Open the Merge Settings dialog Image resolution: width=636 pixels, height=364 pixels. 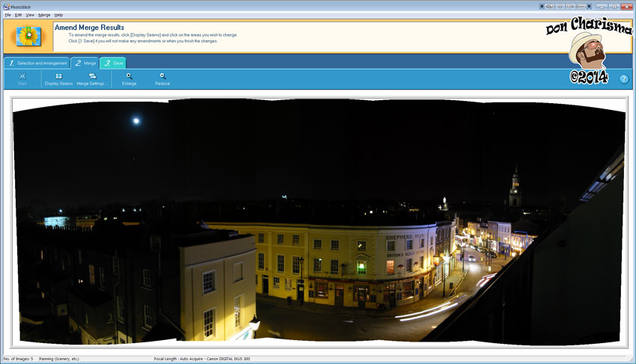click(x=92, y=78)
